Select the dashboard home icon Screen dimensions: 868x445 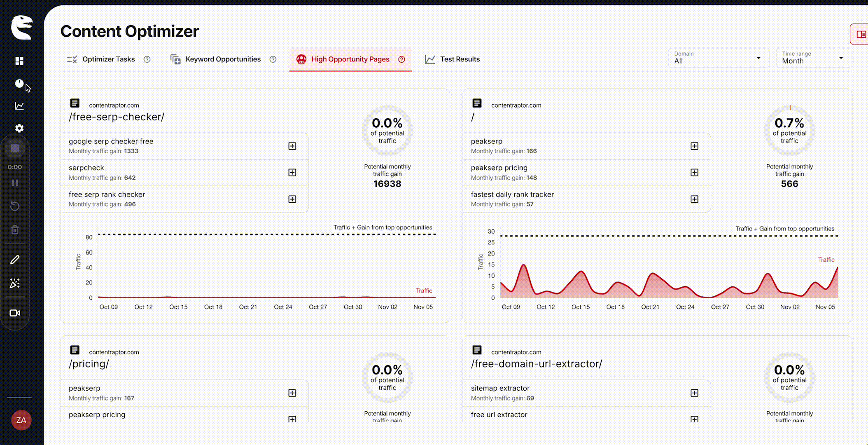point(19,61)
